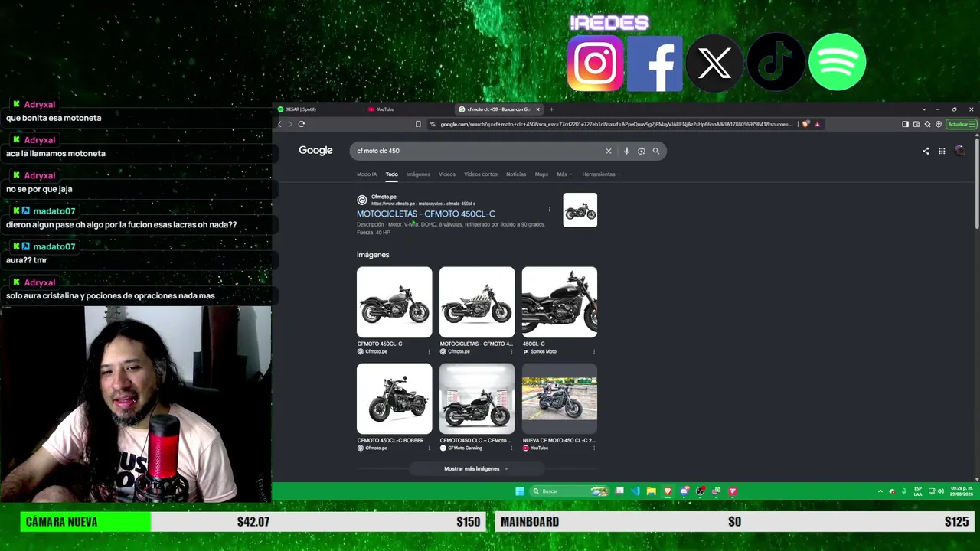Go back in the browser
Viewport: 980px width, 551px height.
[x=279, y=124]
